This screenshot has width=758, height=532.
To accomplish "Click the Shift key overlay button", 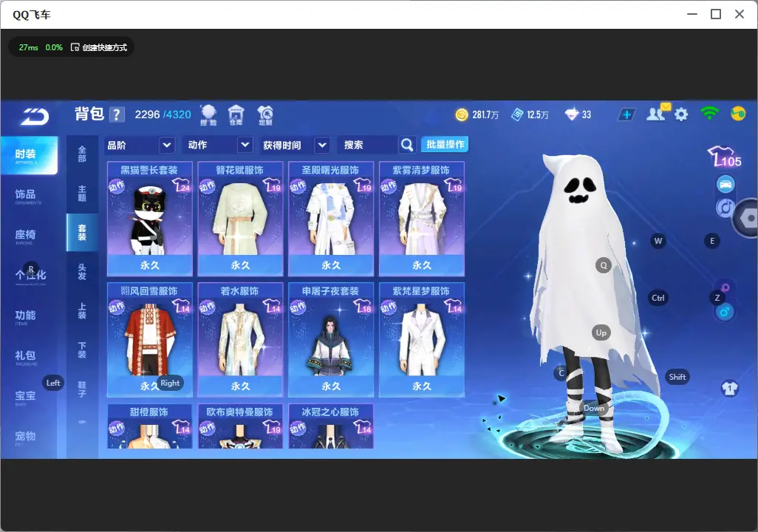I will point(677,377).
